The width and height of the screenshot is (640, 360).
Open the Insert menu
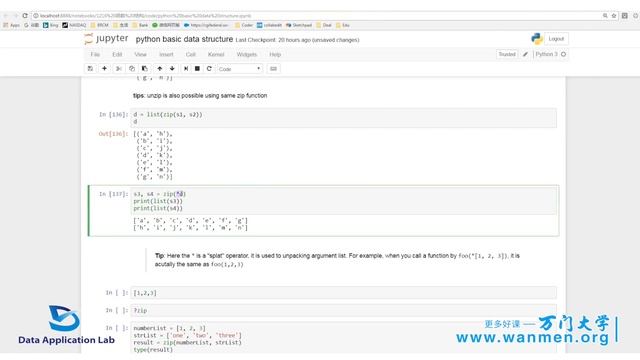pyautogui.click(x=166, y=54)
